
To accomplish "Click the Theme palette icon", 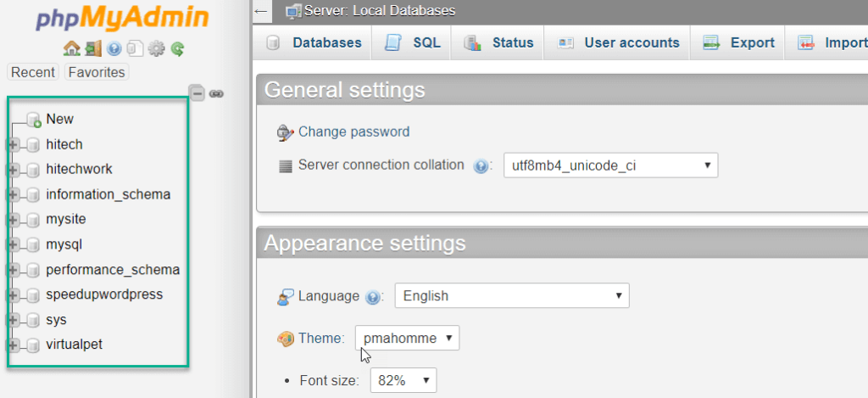I will click(x=285, y=338).
